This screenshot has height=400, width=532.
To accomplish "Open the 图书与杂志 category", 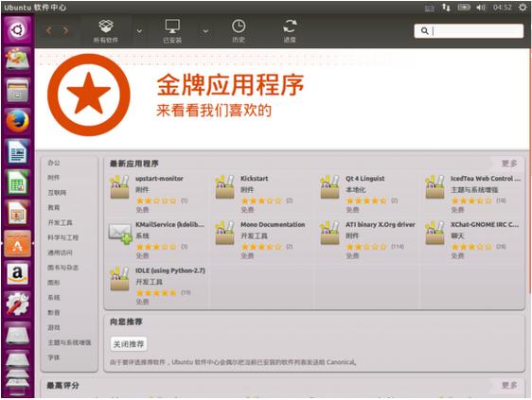I will [63, 268].
